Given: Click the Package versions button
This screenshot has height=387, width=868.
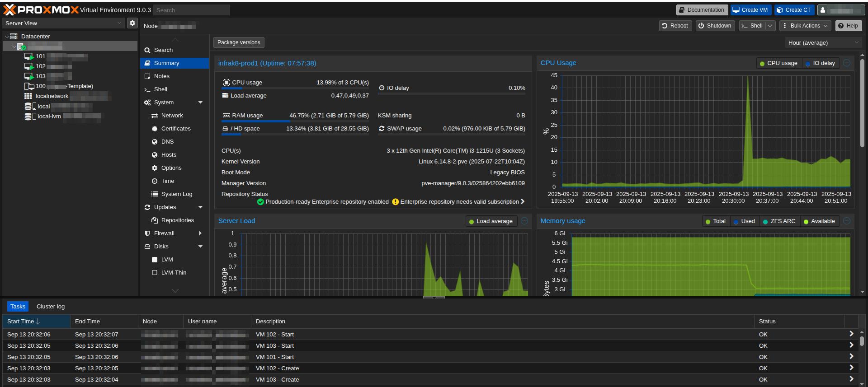Looking at the screenshot, I should (239, 42).
